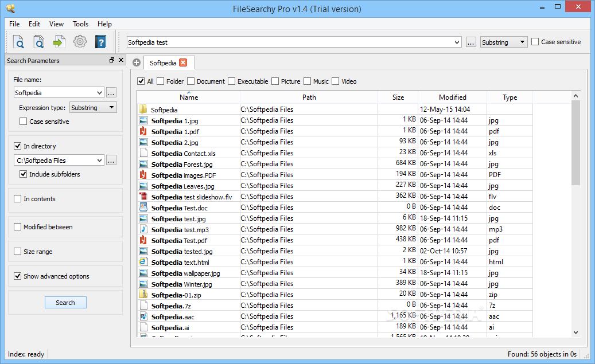Click the ellipsis button beside File name field

(111, 92)
